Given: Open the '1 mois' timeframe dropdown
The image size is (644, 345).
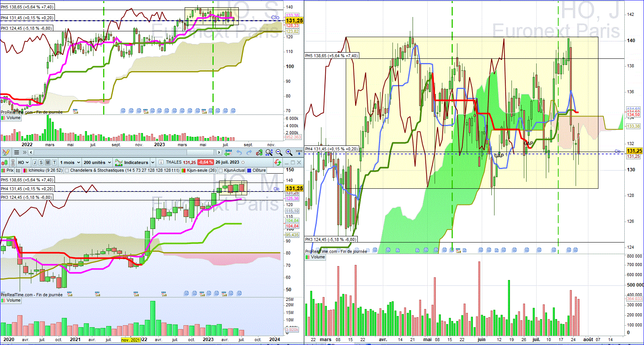Looking at the screenshot, I should (70, 162).
